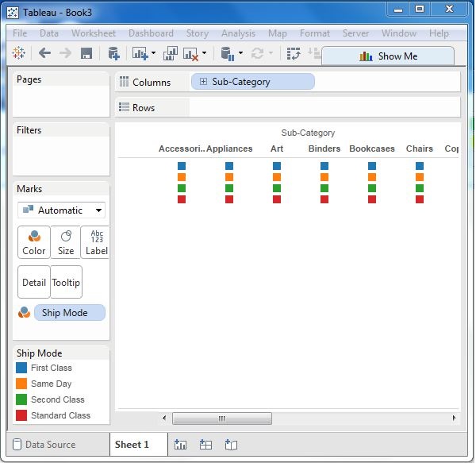Click the Ship Mode pill in Marks
This screenshot has width=476, height=463.
pos(69,312)
